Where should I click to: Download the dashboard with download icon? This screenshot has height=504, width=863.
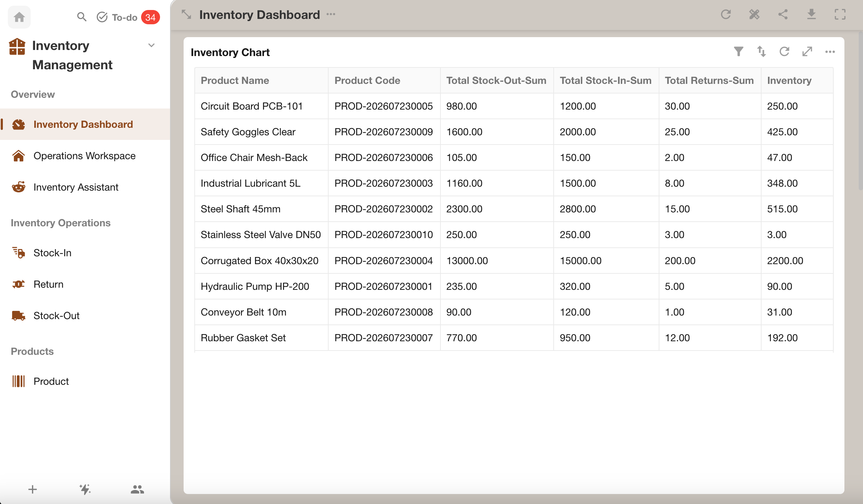812,14
